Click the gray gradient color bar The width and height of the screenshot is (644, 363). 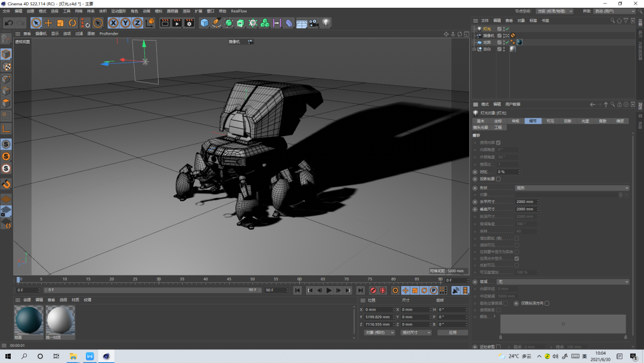click(563, 324)
